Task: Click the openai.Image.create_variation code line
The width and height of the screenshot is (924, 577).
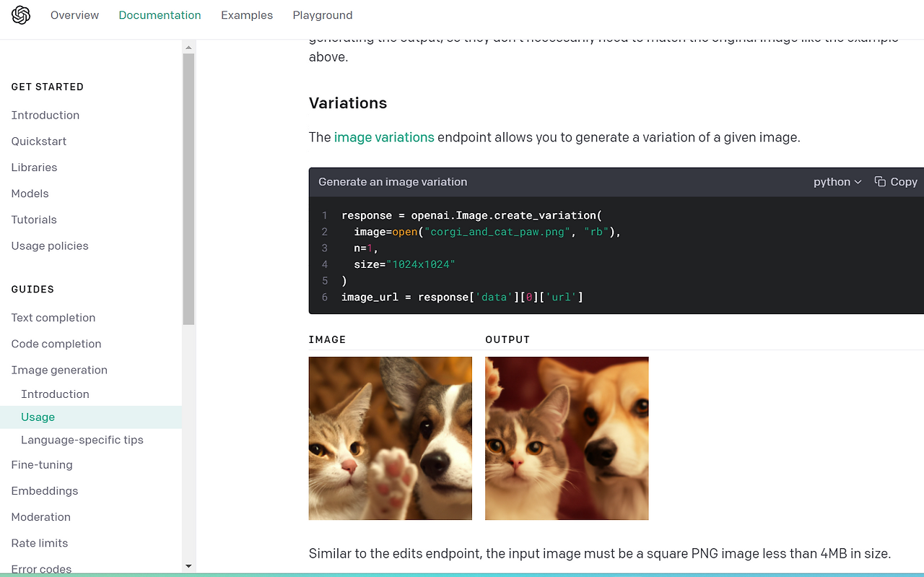Action: [x=471, y=215]
